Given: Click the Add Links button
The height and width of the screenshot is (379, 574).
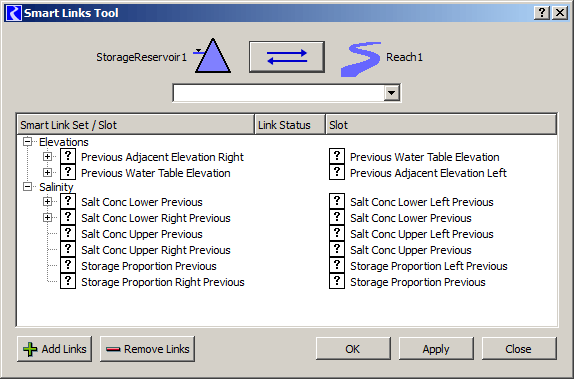Looking at the screenshot, I should 55,349.
